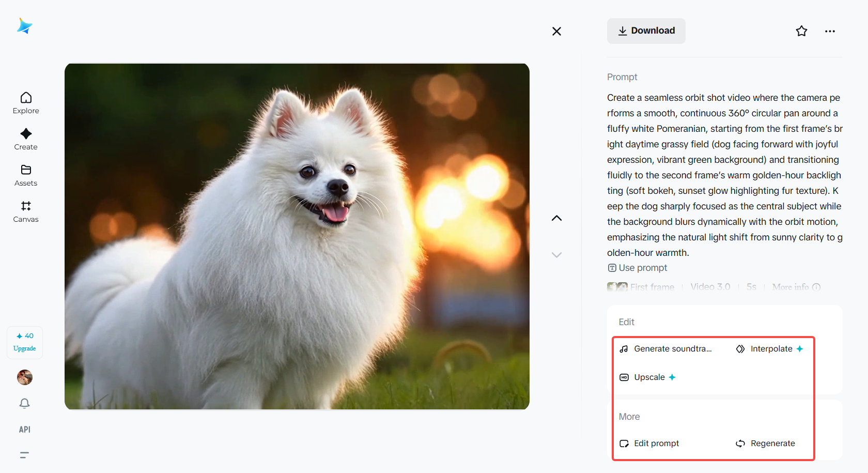Open the user profile avatar
Image resolution: width=868 pixels, height=473 pixels.
25,377
